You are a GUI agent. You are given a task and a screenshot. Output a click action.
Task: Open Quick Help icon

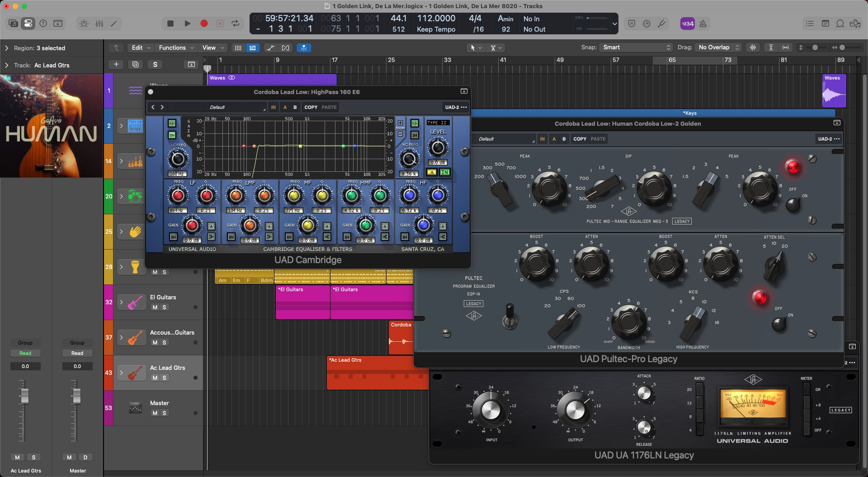pos(43,24)
